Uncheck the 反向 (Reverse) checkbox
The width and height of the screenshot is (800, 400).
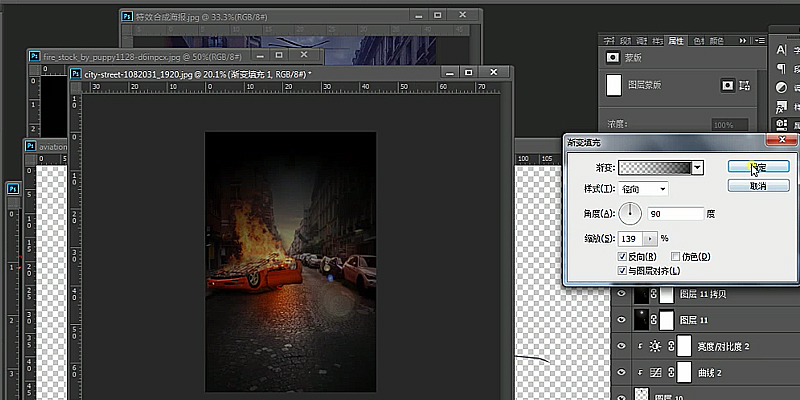point(622,257)
